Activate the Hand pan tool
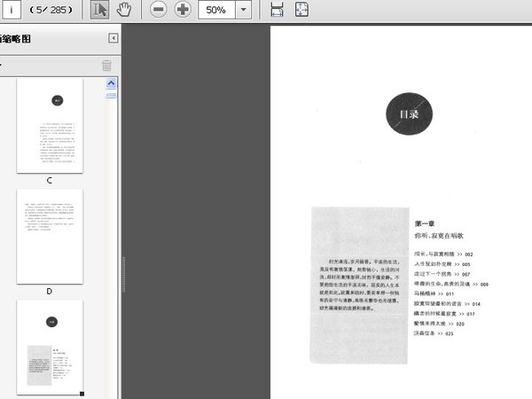The image size is (532, 399). point(124,10)
